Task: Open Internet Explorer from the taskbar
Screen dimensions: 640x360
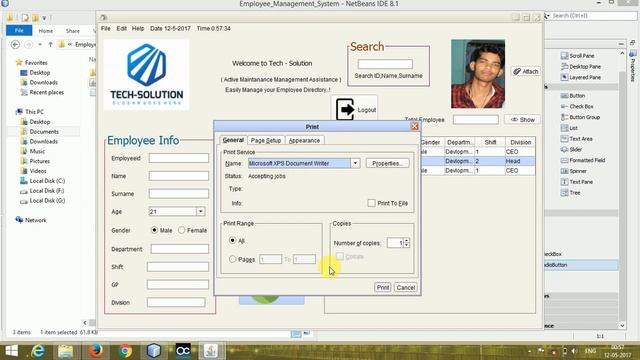Action: click(x=38, y=351)
